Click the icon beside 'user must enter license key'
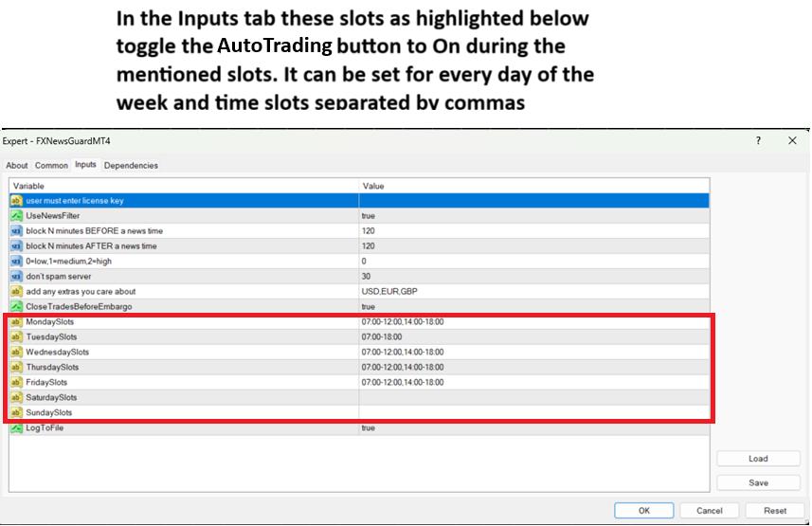This screenshot has height=526, width=812. pos(16,201)
